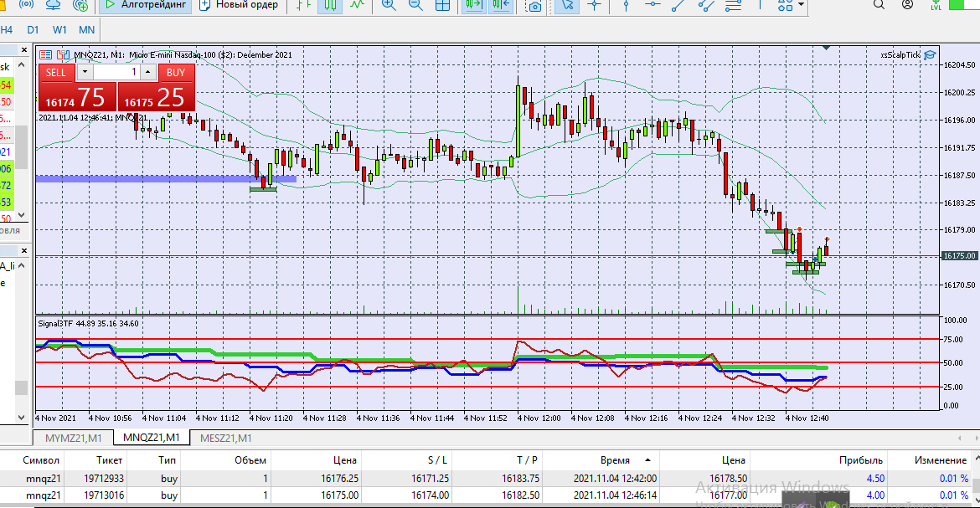Select the crosshair cursor tool
The height and width of the screenshot is (508, 980).
pos(595,5)
